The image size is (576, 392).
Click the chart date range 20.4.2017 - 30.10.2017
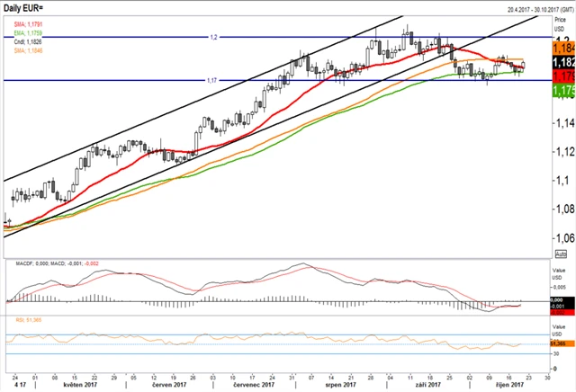point(540,10)
